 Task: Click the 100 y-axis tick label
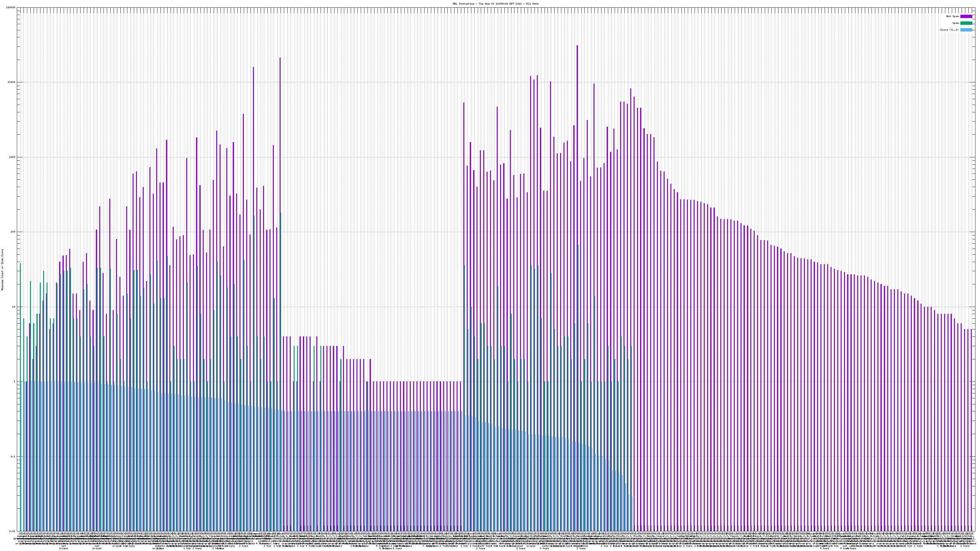coord(14,232)
